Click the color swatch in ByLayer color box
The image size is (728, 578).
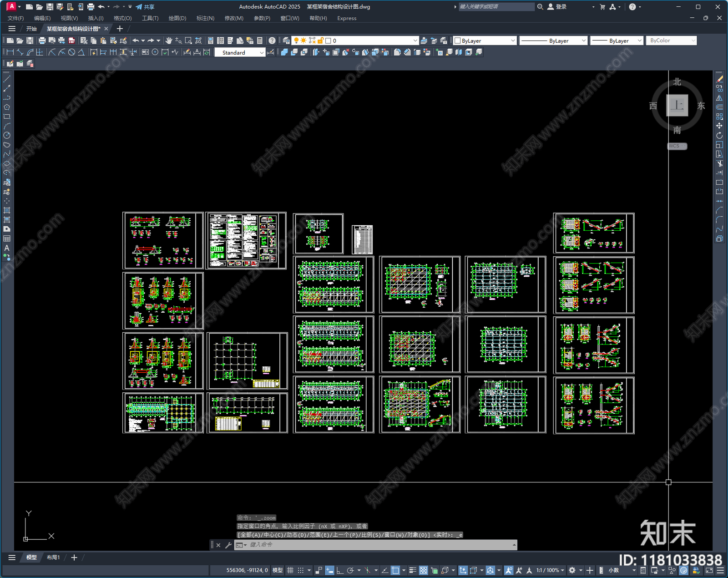pos(458,41)
